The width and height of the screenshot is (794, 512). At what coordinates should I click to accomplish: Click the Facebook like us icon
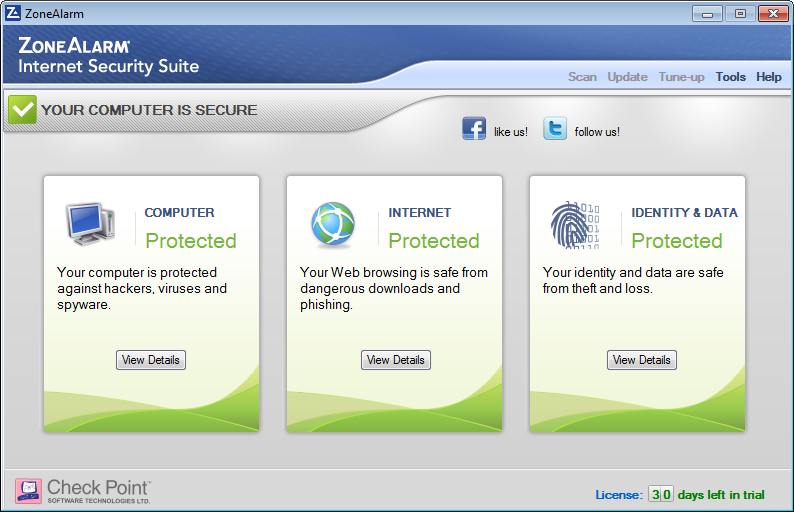(x=474, y=129)
